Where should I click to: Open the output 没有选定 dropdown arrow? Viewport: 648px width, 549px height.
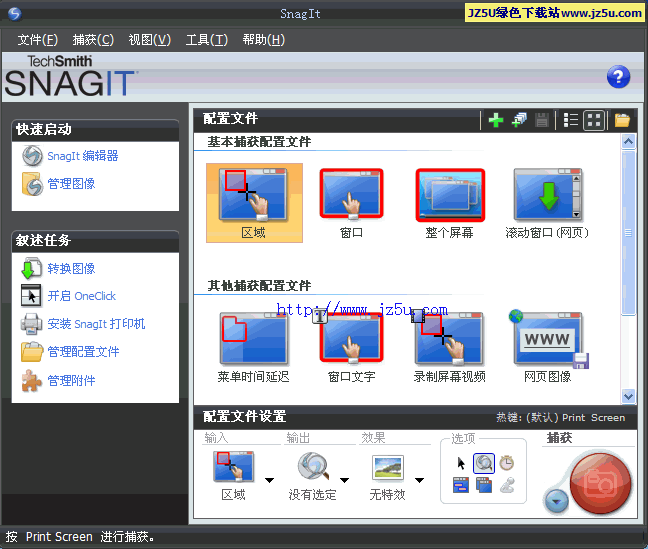[x=345, y=480]
